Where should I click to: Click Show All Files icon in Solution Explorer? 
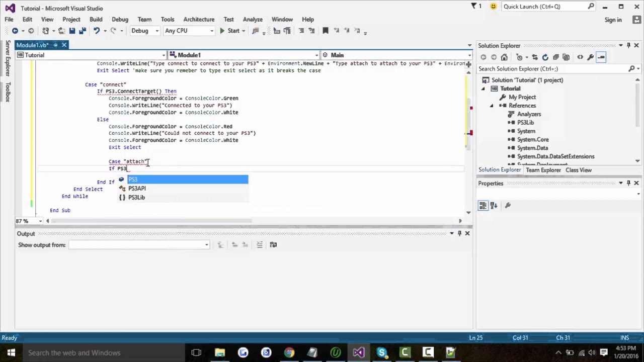tap(567, 57)
